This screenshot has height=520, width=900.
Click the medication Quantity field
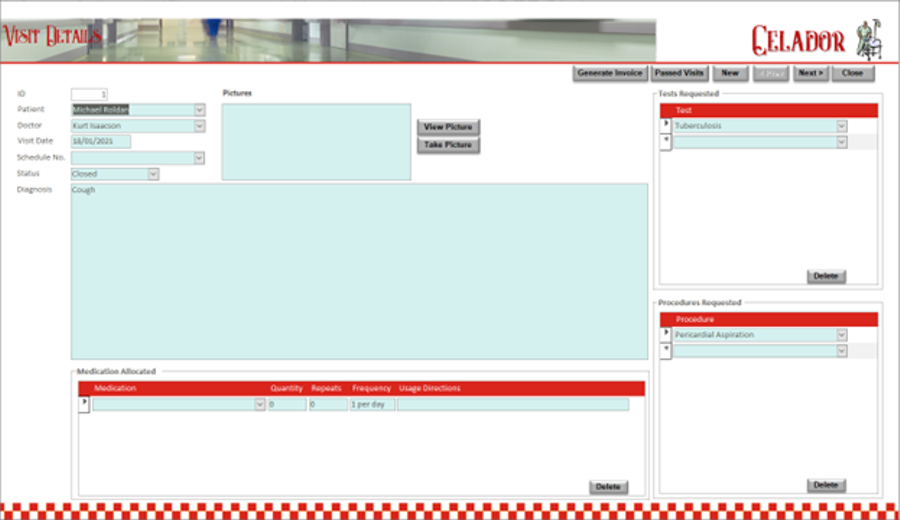(287, 405)
